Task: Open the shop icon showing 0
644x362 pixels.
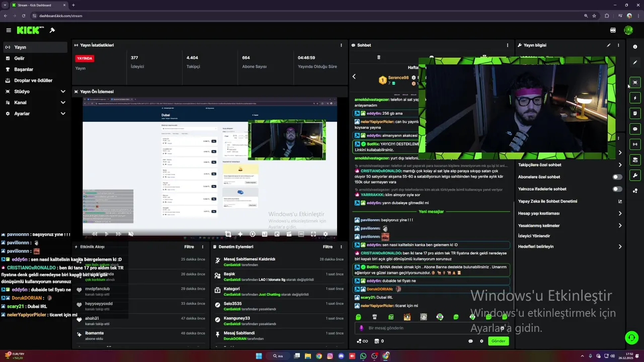Action: (x=378, y=341)
